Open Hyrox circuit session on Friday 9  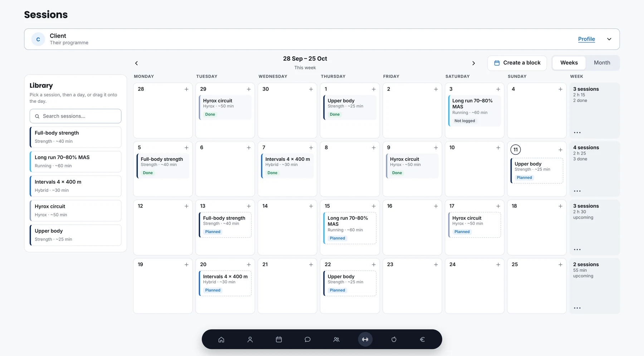[412, 166]
